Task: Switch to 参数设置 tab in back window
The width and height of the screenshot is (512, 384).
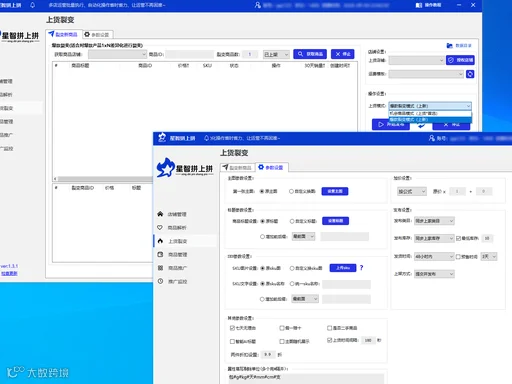Action: (97, 34)
